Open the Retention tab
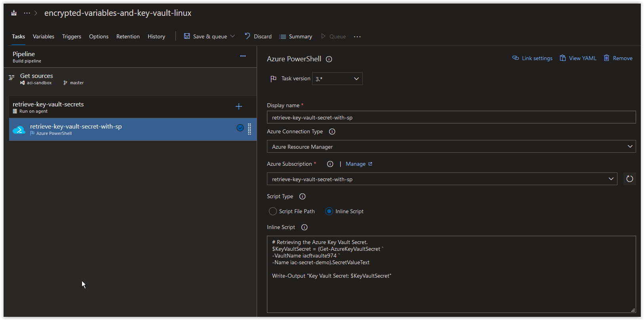Image resolution: width=644 pixels, height=320 pixels. point(128,36)
